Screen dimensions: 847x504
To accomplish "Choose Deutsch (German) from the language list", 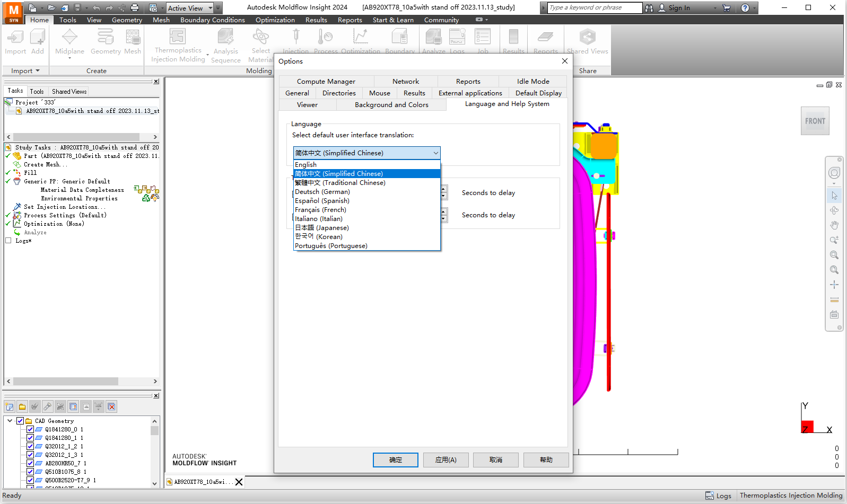I will click(x=367, y=192).
